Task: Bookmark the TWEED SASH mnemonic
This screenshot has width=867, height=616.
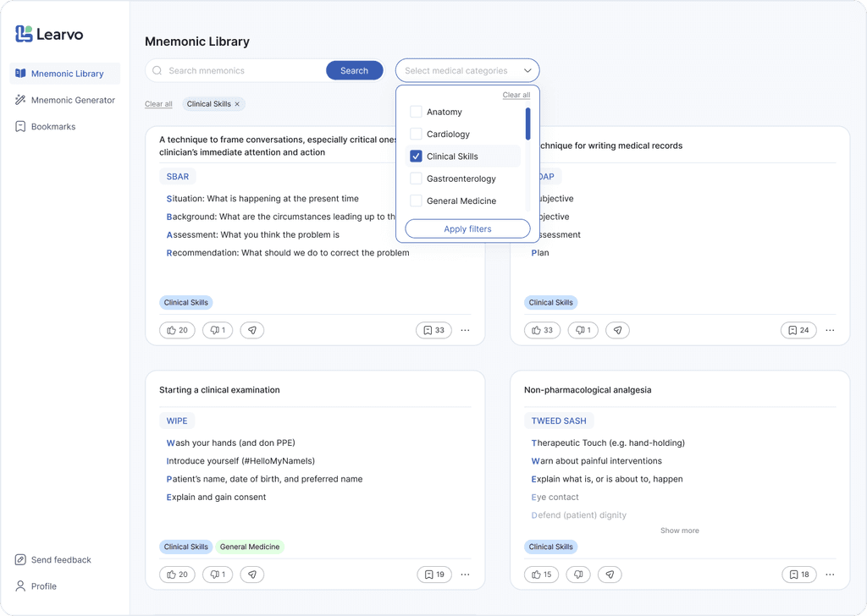Action: click(798, 574)
